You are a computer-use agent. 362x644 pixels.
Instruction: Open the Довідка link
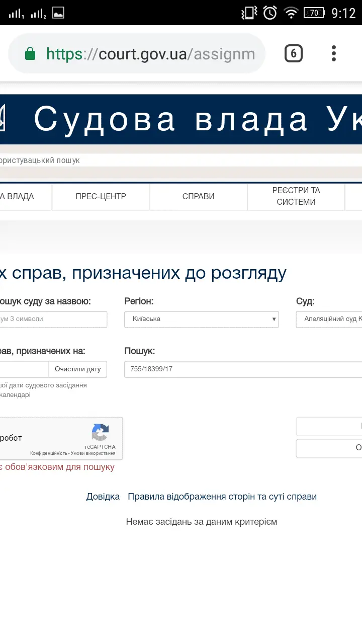point(103,497)
